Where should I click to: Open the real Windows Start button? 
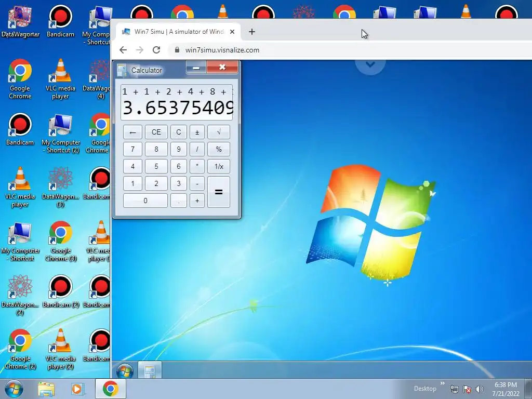point(14,389)
